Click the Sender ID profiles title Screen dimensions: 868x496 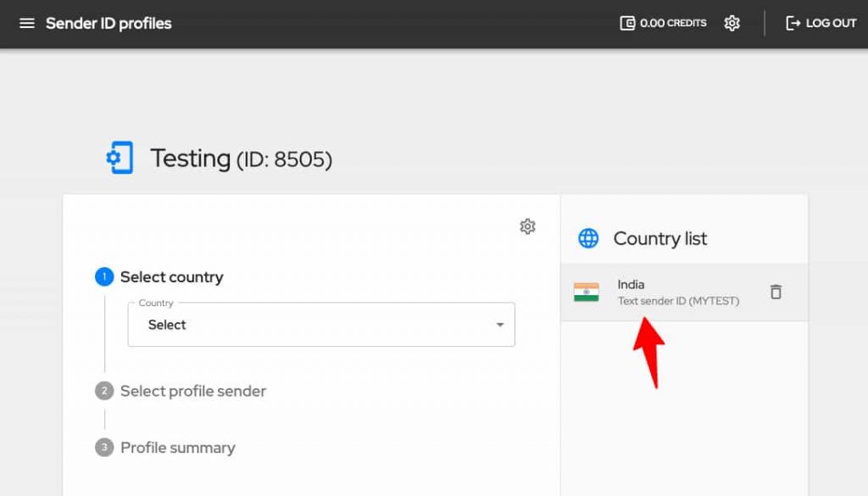[x=108, y=23]
